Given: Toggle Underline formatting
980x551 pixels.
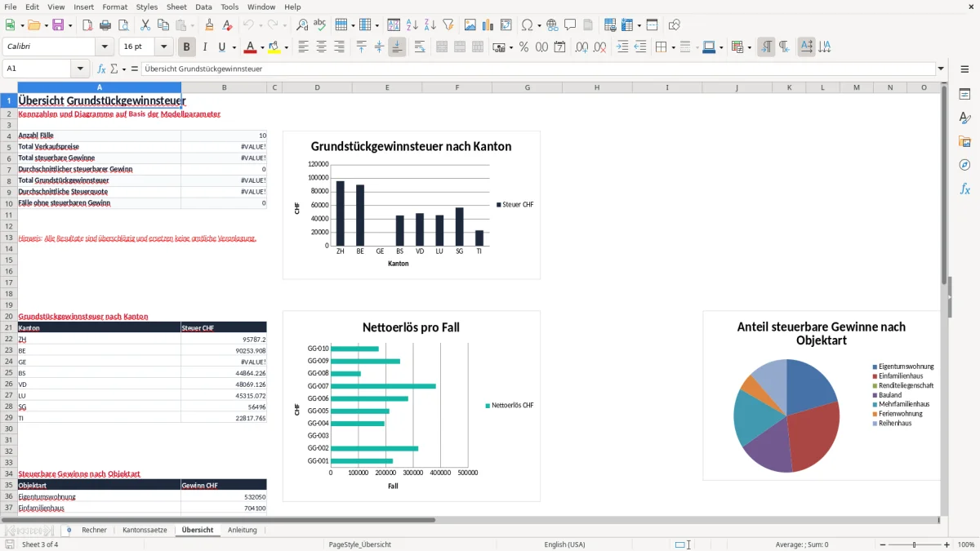Looking at the screenshot, I should [x=222, y=47].
